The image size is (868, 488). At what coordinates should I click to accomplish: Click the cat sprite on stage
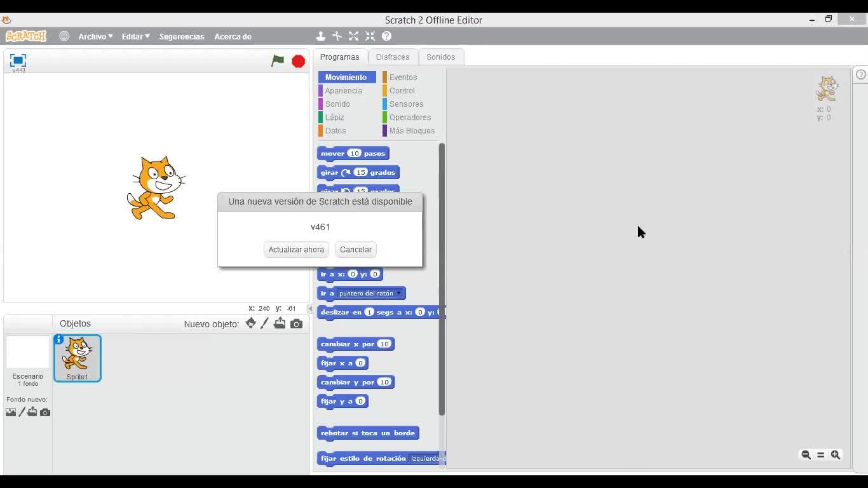pos(156,188)
